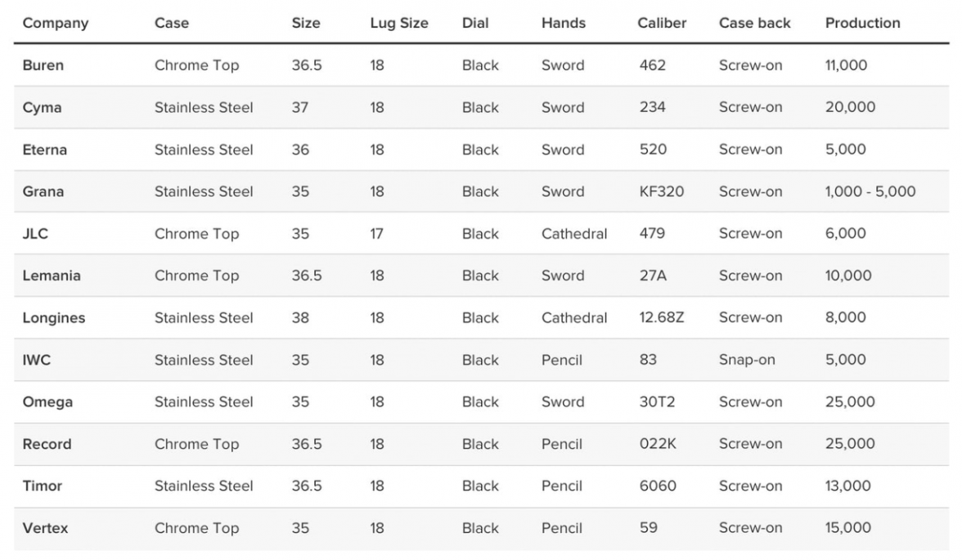The image size is (962, 560).
Task: Select the Longines row label
Action: [53, 318]
